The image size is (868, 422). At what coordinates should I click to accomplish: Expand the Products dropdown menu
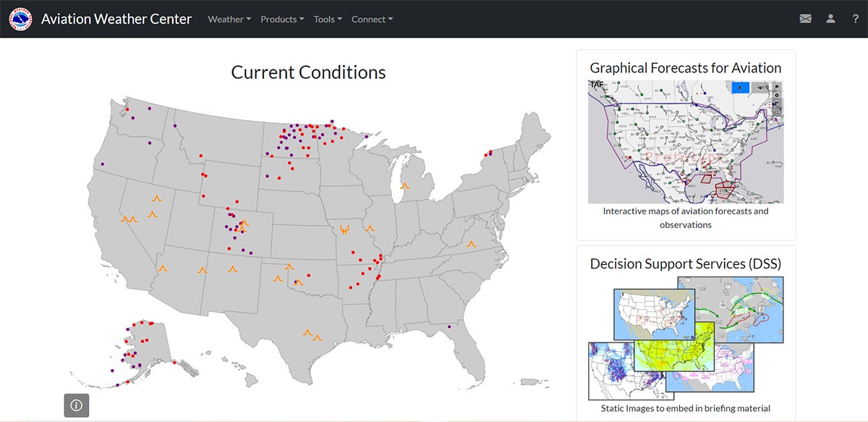282,19
